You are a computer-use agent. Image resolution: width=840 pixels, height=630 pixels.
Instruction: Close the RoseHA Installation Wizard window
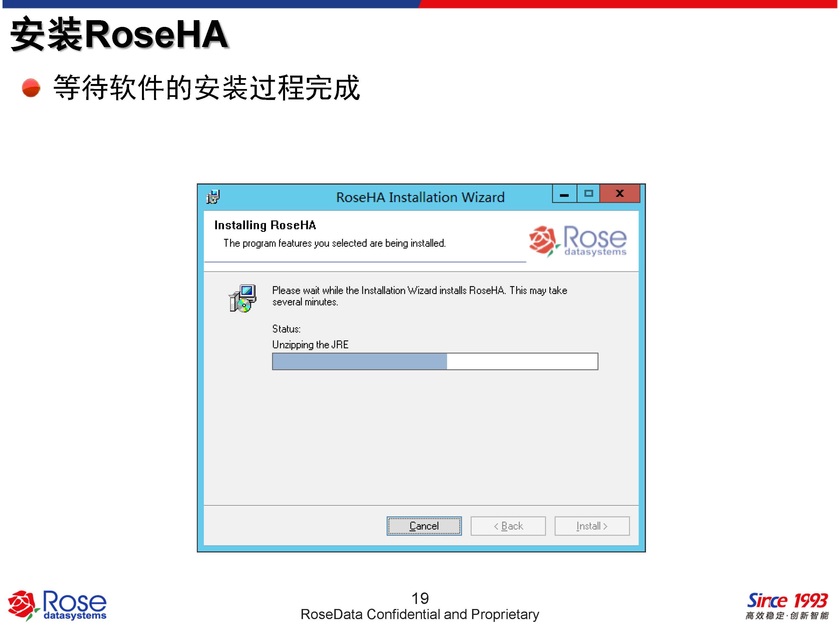click(x=620, y=194)
